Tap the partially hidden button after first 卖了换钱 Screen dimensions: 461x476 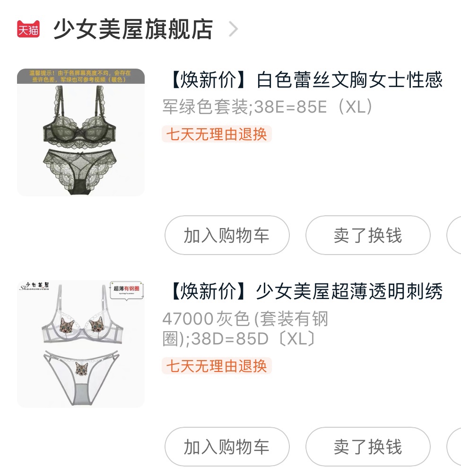coord(454,235)
